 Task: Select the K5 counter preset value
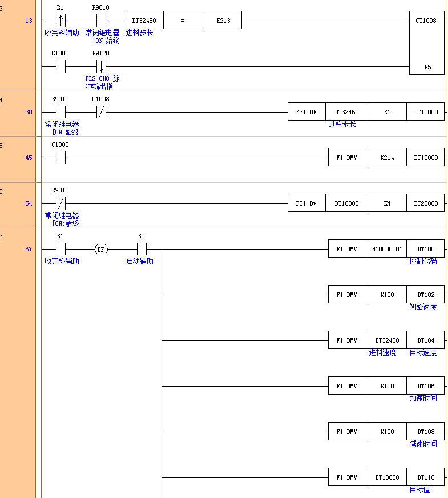(426, 66)
